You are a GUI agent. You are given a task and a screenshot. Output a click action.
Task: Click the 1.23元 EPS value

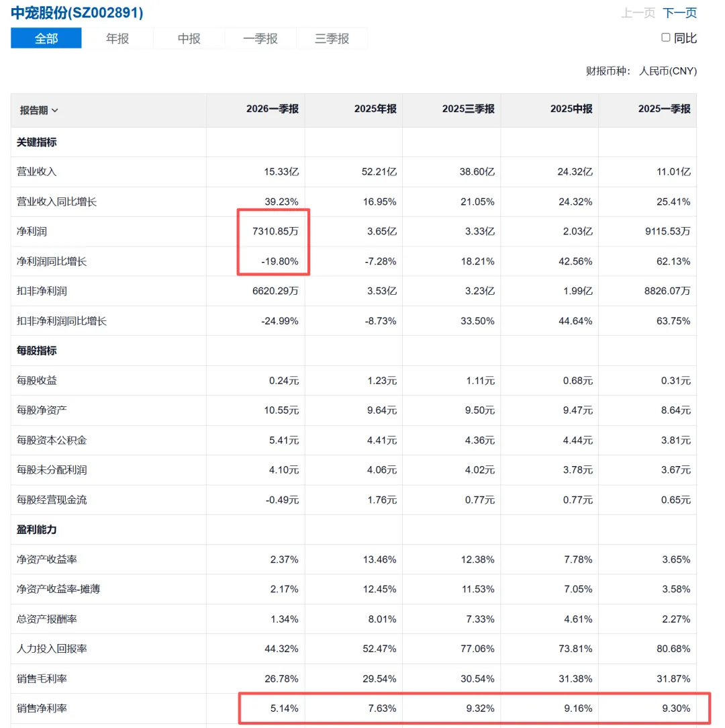(x=382, y=381)
